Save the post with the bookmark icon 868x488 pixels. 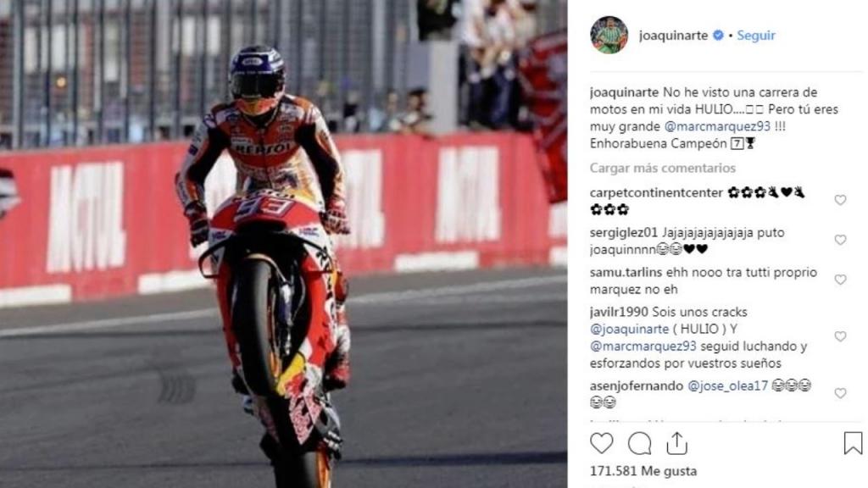click(x=853, y=444)
